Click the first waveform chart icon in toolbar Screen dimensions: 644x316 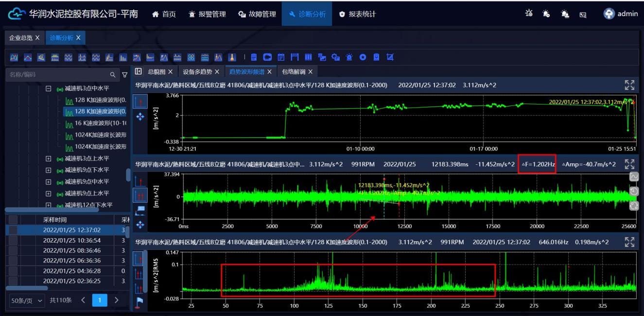click(14, 57)
